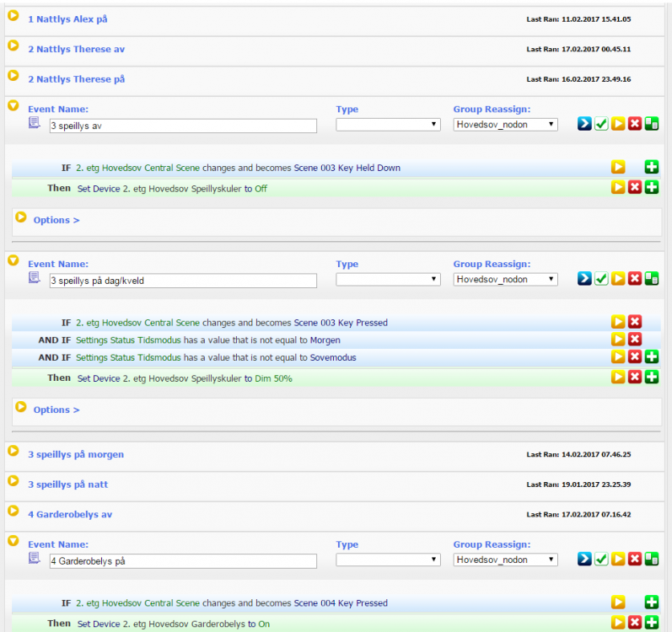672x632 pixels.
Task: Open the '3 speillys på morgen' event
Action: tap(76, 454)
